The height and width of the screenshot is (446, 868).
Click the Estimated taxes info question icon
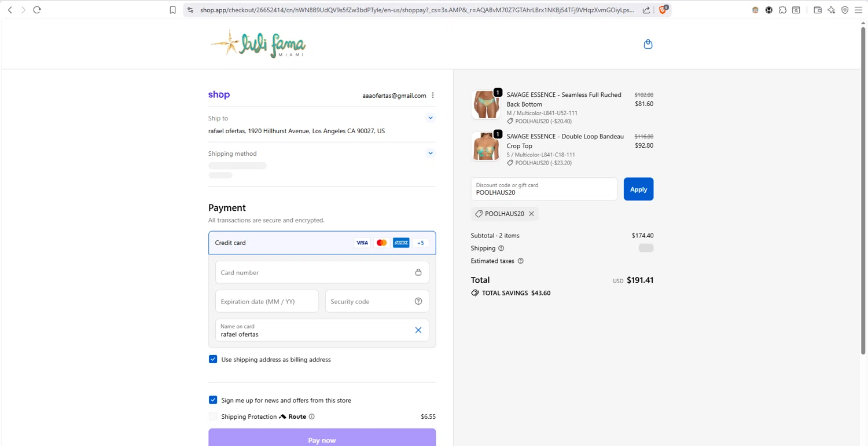pos(520,261)
